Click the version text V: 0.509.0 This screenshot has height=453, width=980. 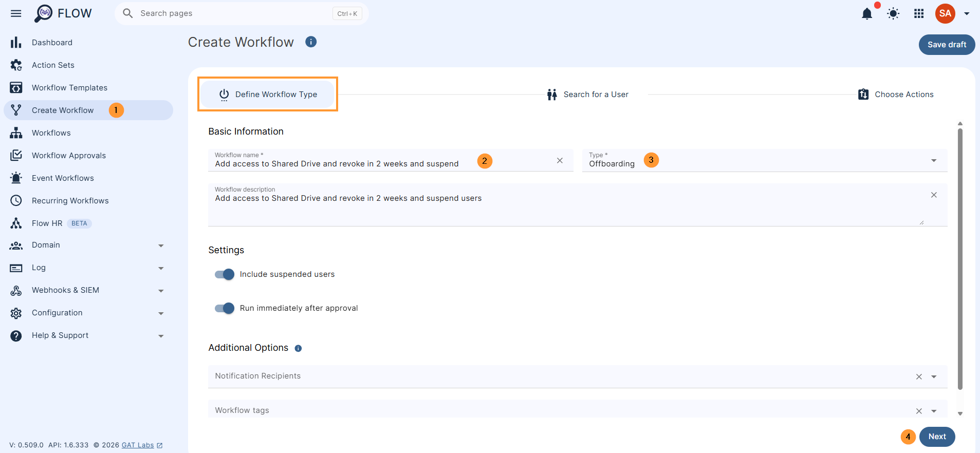click(x=26, y=445)
